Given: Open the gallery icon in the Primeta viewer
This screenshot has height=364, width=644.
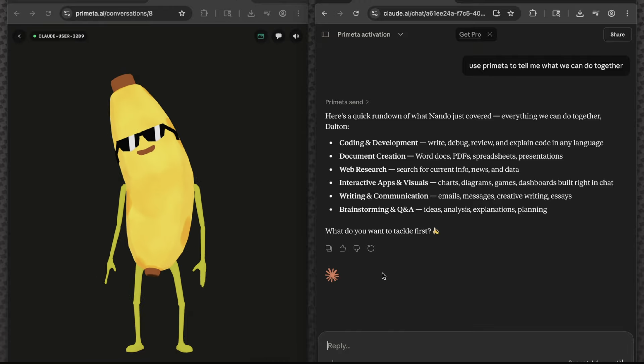Looking at the screenshot, I should (261, 36).
